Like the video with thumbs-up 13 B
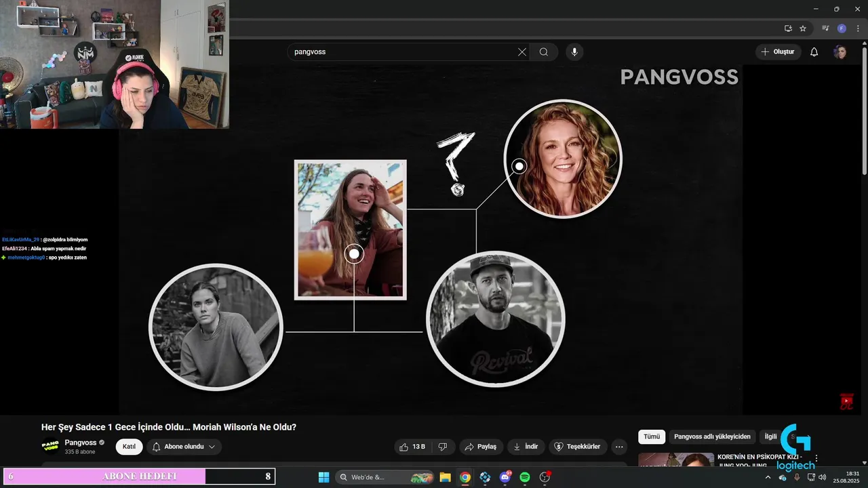Viewport: 868px width, 488px height. (412, 447)
